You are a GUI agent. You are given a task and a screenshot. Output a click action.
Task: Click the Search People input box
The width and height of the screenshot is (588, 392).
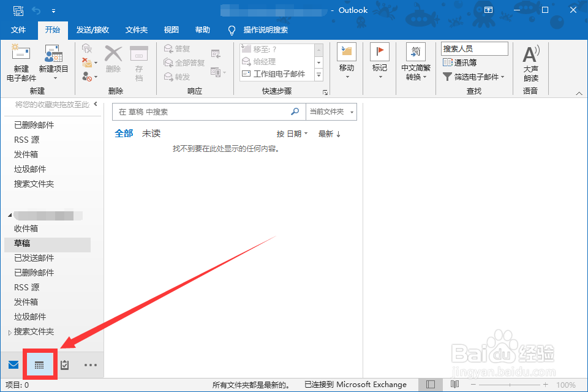(x=474, y=49)
